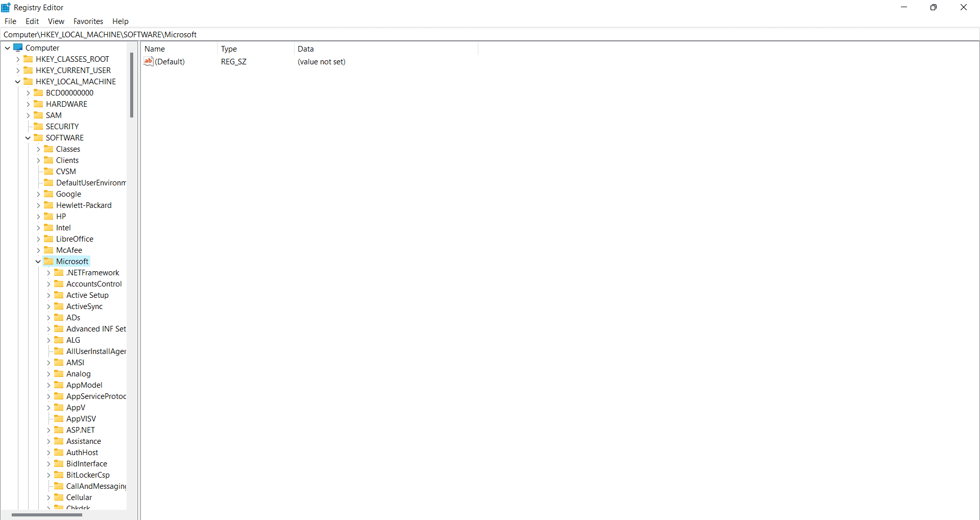
Task: Expand the Hewlett-Packard node arrow
Action: [x=38, y=205]
